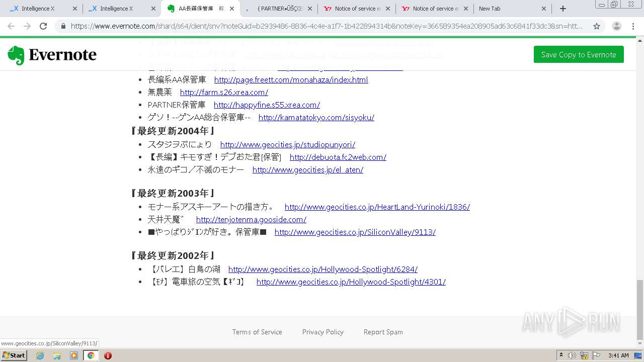Open first Notice of service tab
This screenshot has width=644, height=362.
pyautogui.click(x=357, y=9)
